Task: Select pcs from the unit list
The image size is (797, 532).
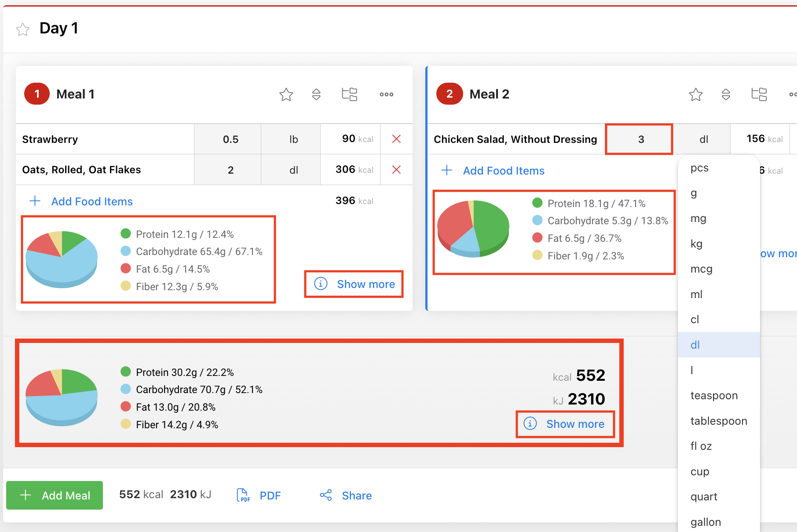Action: tap(719, 168)
